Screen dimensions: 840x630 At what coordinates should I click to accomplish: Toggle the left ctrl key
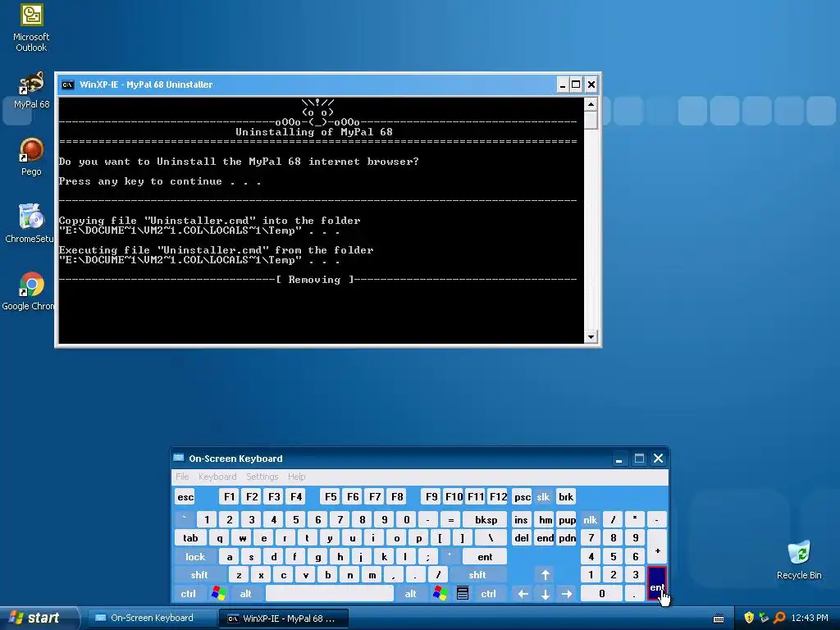click(x=188, y=594)
